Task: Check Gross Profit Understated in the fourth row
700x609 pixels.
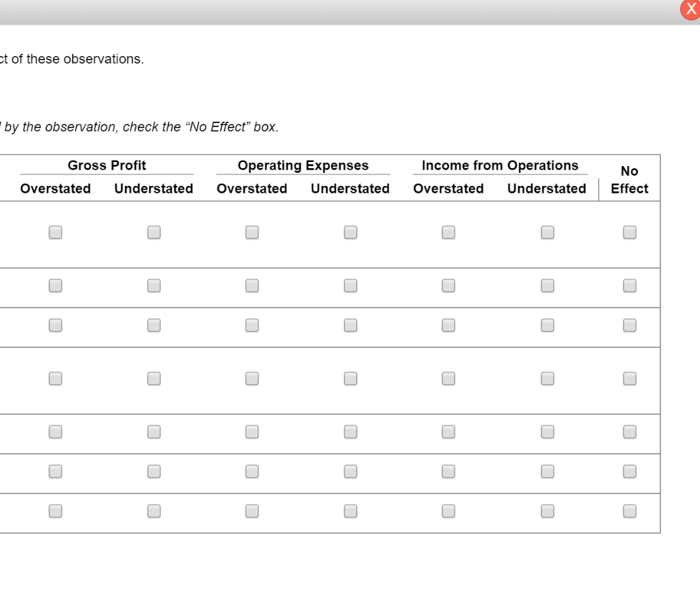Action: 154,379
